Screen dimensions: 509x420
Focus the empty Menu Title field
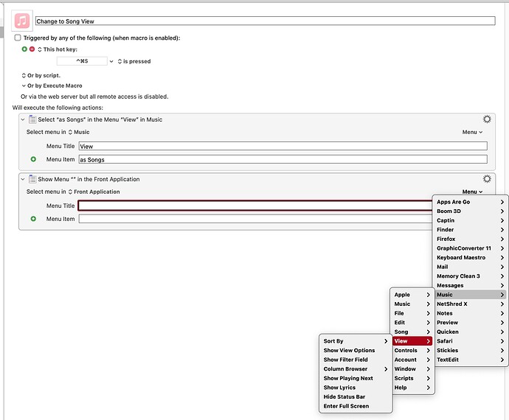[x=255, y=206]
